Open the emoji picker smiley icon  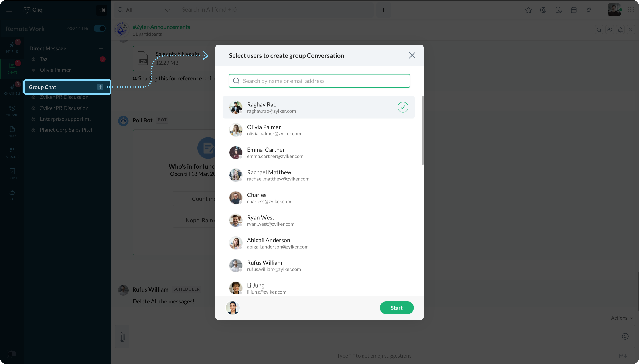click(625, 336)
